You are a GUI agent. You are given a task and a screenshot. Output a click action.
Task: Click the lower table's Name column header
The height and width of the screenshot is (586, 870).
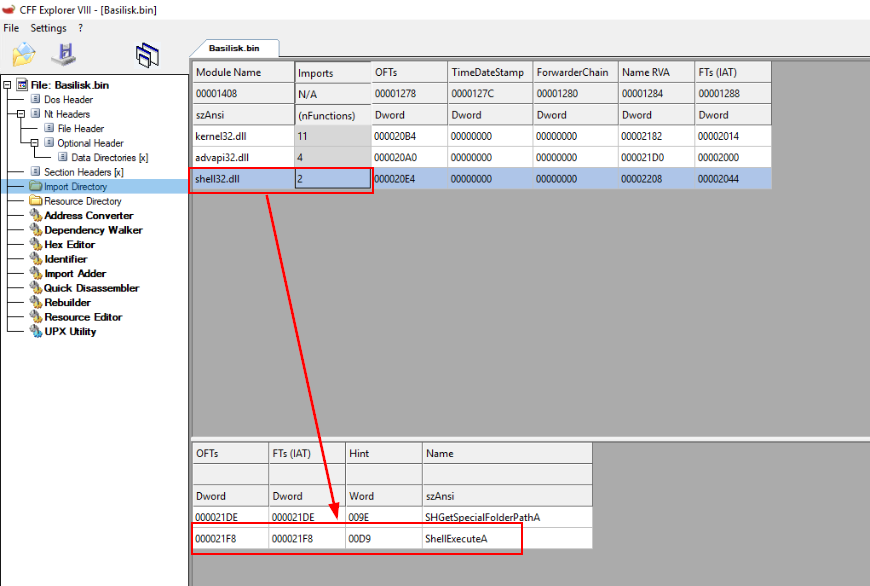[x=507, y=453]
